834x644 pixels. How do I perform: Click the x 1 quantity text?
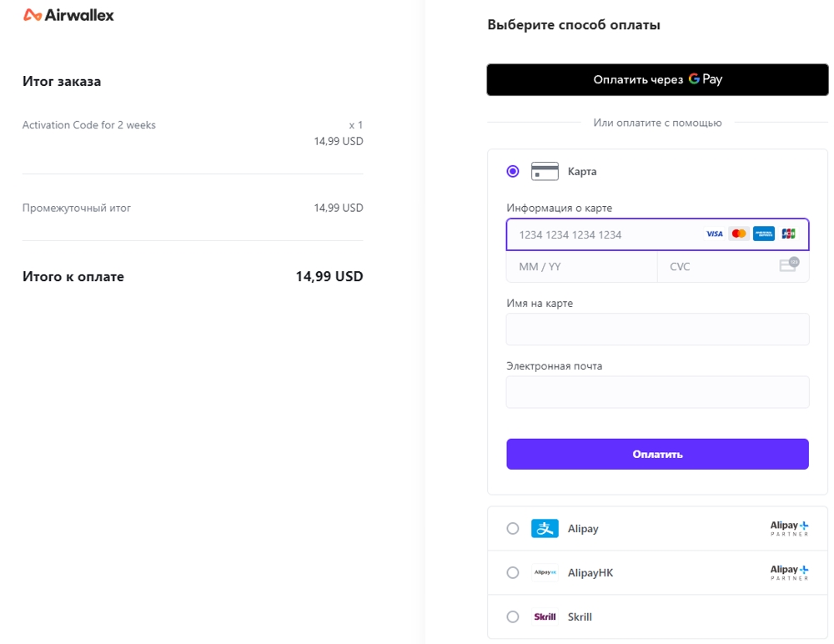tap(356, 125)
